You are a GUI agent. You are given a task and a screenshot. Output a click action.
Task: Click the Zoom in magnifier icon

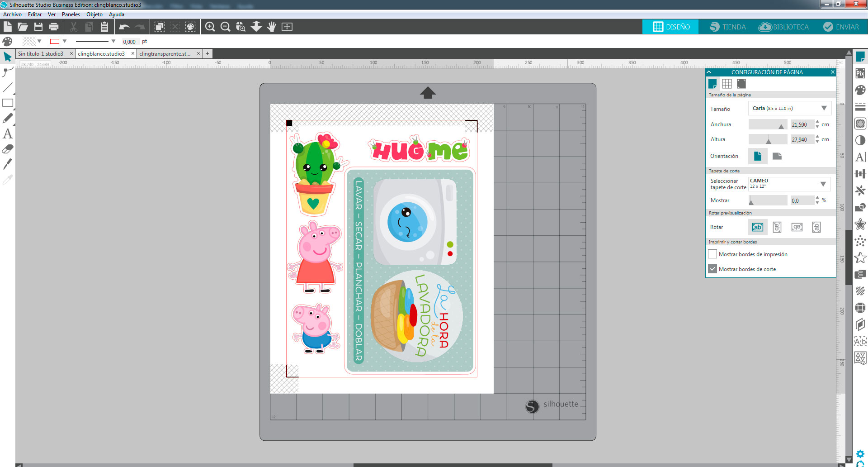coord(210,27)
